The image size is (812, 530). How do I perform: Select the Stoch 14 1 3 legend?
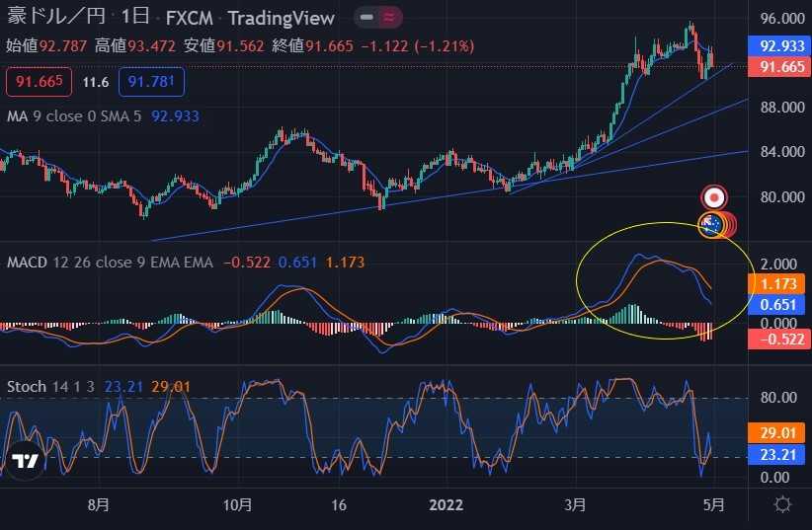50,386
